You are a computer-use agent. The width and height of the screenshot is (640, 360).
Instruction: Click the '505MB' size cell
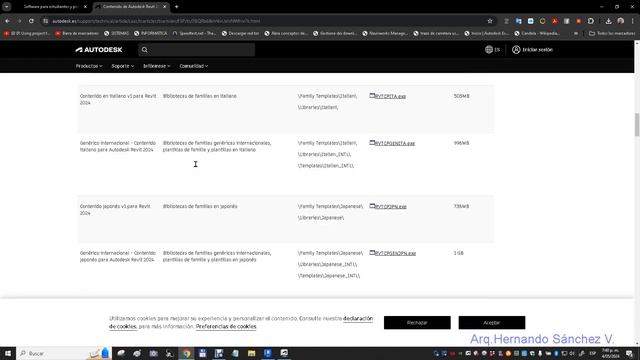click(462, 96)
